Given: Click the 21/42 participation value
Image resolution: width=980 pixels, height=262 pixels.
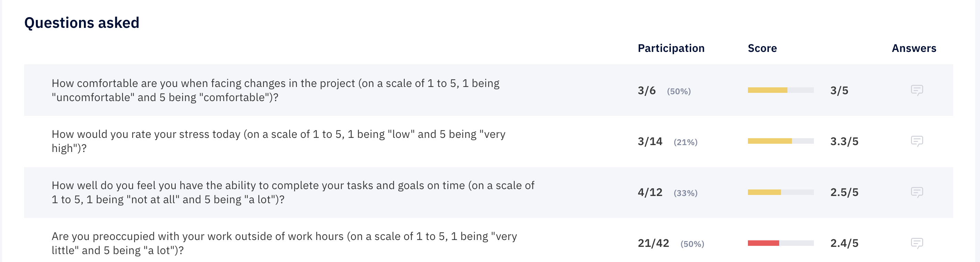Looking at the screenshot, I should coord(653,243).
